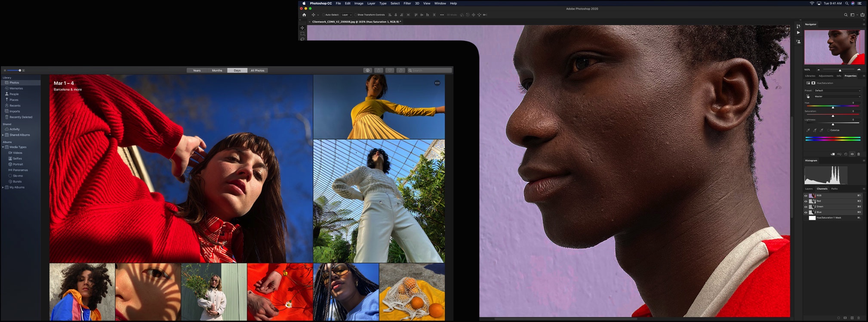Open the Memories item in Photos sidebar
The height and width of the screenshot is (322, 868).
point(16,88)
